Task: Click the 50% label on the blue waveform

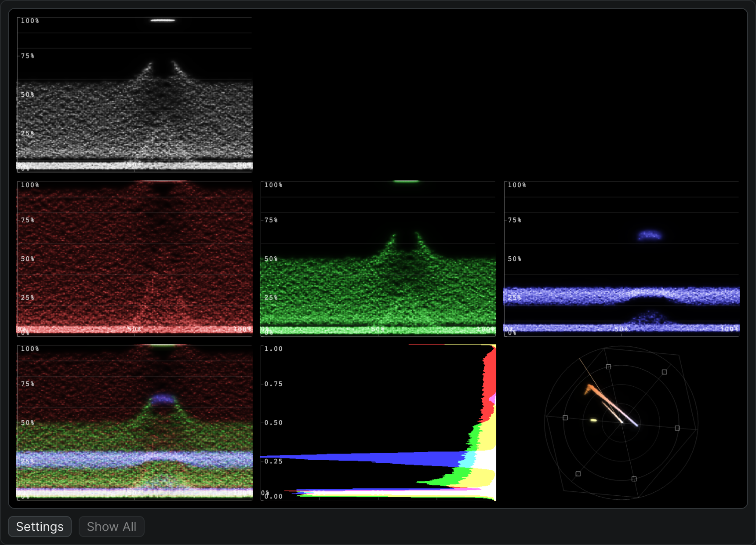Action: click(x=514, y=259)
